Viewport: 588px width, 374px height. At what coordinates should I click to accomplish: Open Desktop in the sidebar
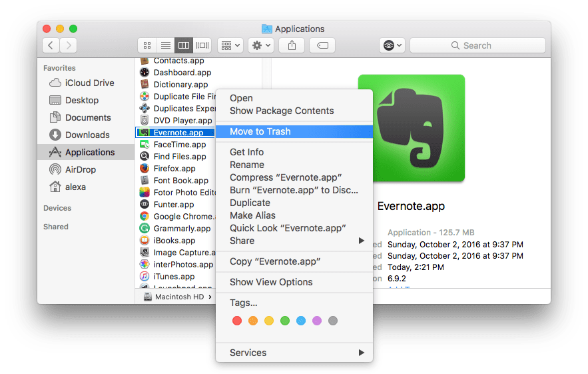[86, 100]
